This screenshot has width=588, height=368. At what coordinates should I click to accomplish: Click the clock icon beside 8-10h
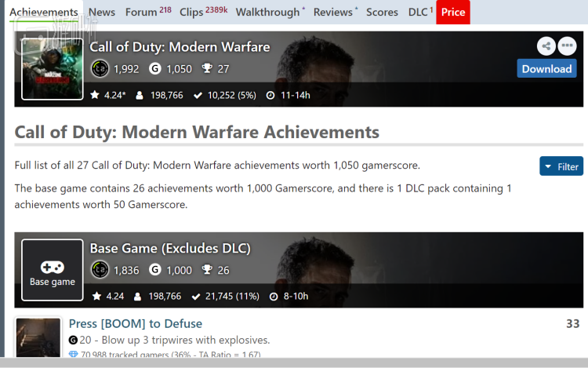pyautogui.click(x=274, y=297)
